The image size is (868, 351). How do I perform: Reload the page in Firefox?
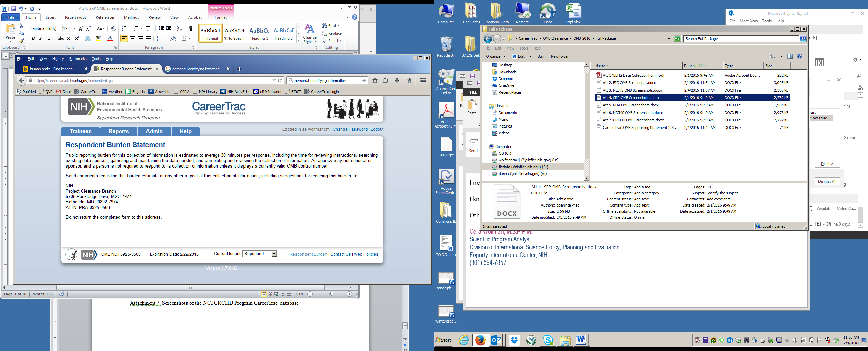coord(280,80)
